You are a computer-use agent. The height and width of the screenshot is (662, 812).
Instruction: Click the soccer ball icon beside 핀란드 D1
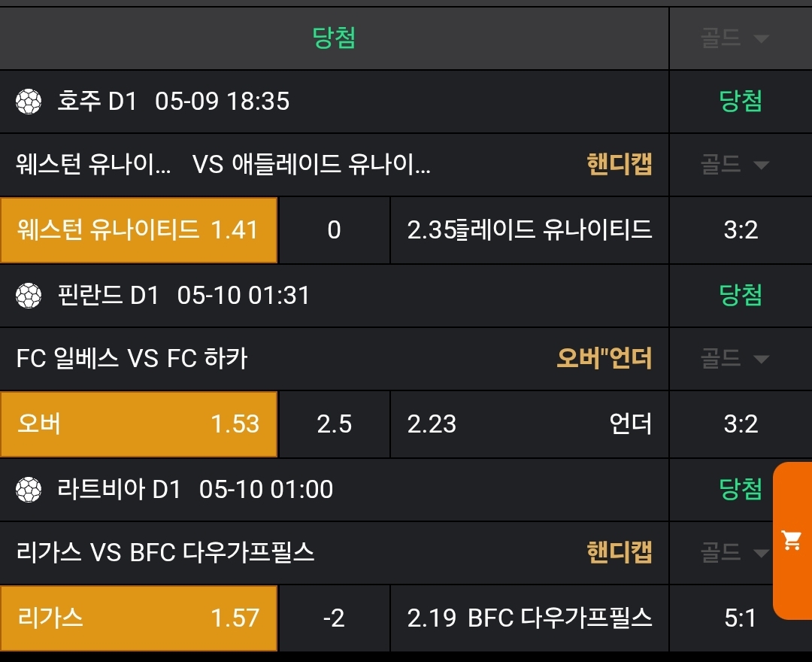tap(29, 295)
